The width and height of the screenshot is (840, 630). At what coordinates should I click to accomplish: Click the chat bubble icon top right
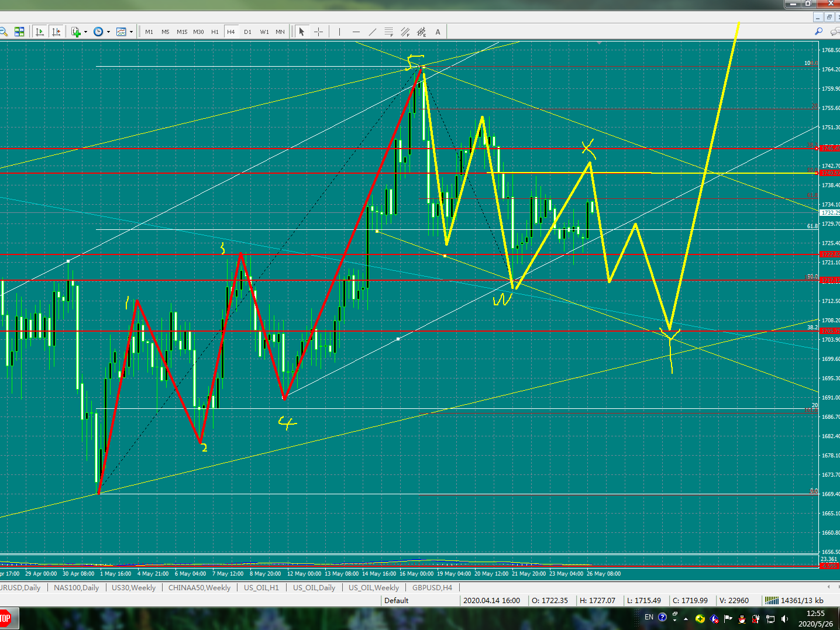coord(835,32)
